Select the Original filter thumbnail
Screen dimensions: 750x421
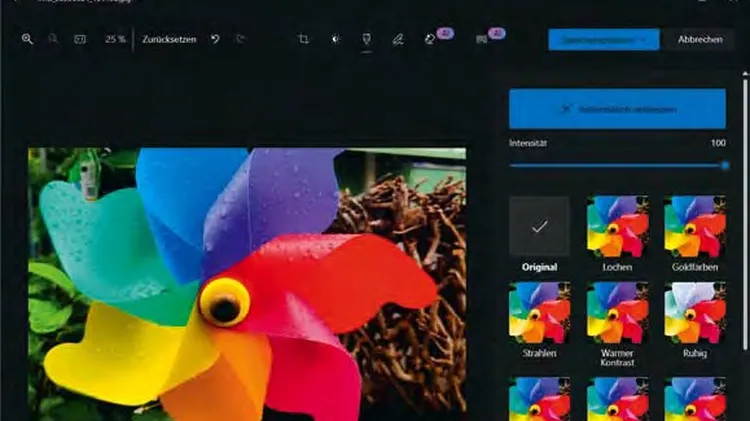tap(540, 227)
